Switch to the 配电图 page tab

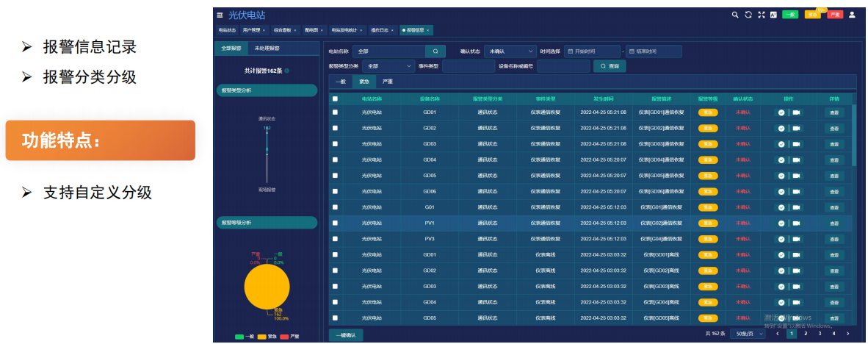(314, 30)
